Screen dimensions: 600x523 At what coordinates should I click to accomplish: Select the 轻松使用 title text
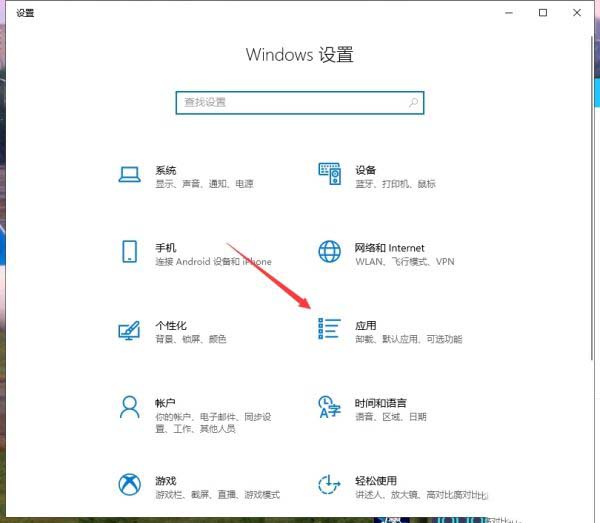tap(376, 481)
